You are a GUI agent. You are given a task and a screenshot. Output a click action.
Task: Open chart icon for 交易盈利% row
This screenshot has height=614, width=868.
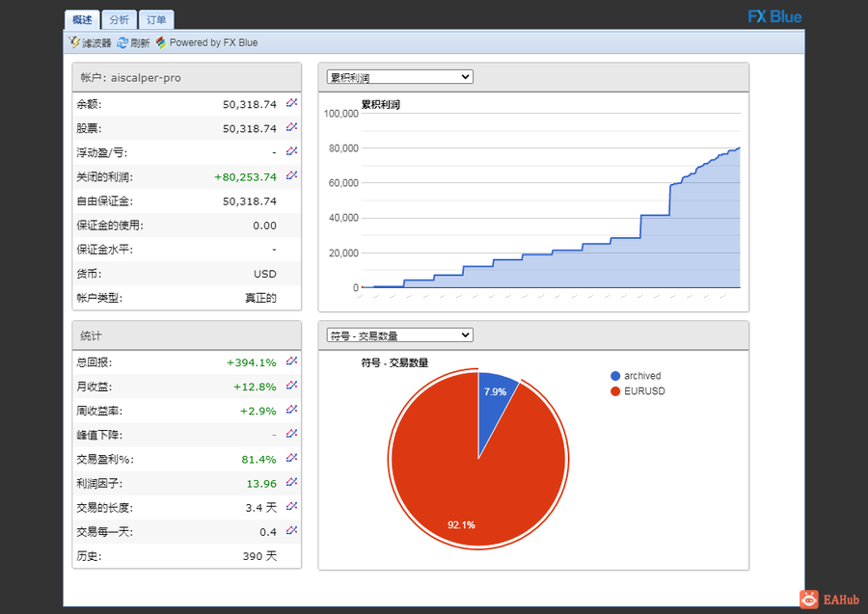[291, 458]
